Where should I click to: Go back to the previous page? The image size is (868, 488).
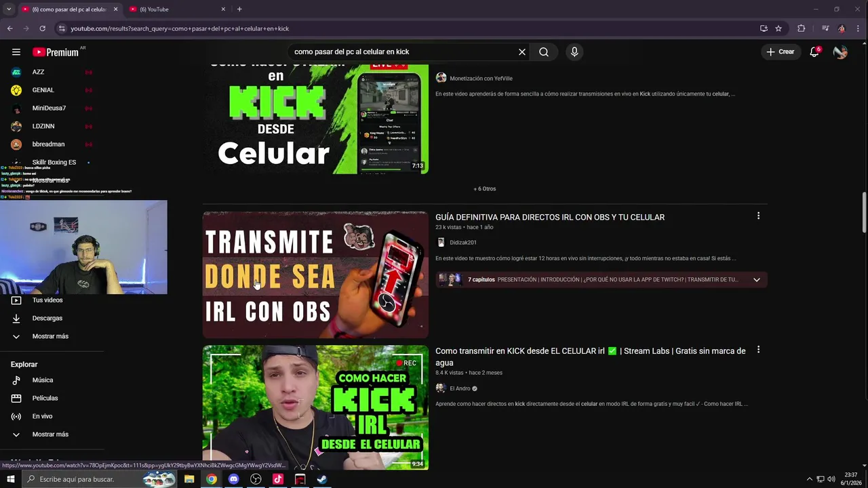pos(9,28)
